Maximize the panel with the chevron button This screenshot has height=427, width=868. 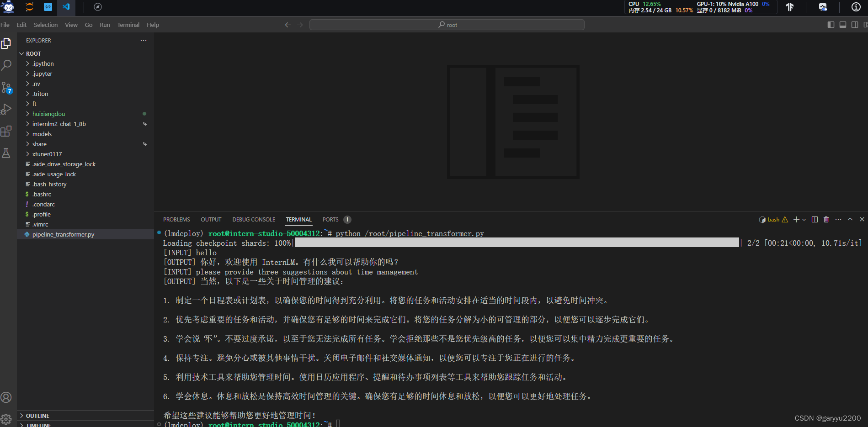849,219
